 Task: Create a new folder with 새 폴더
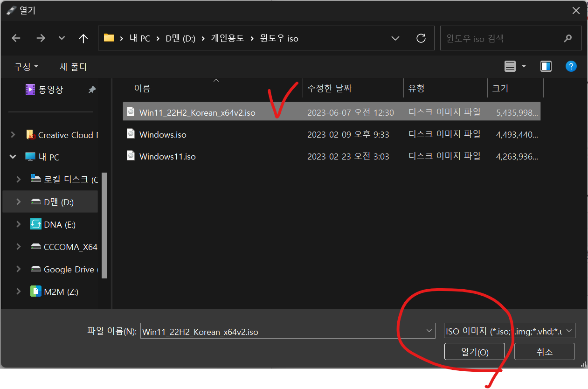pyautogui.click(x=73, y=67)
